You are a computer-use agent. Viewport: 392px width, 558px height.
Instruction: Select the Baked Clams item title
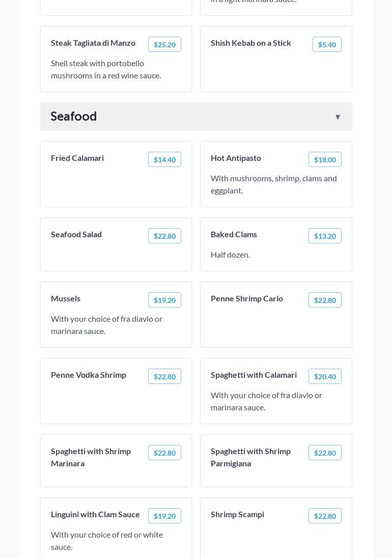(234, 234)
